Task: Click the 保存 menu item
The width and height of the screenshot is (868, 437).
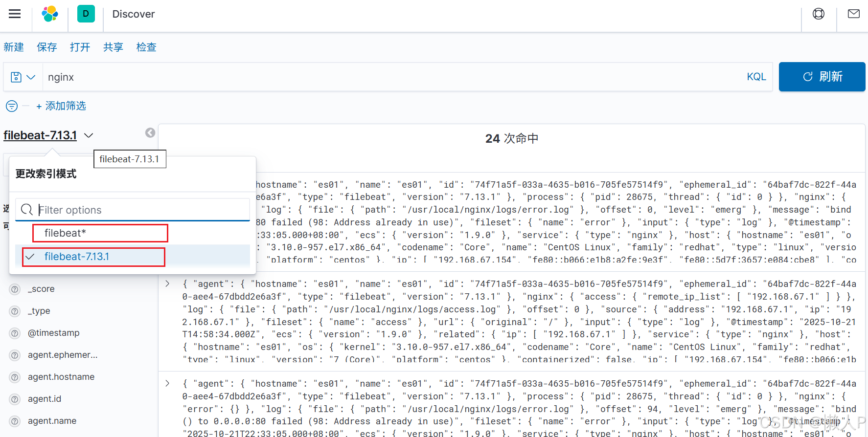Action: [x=47, y=47]
